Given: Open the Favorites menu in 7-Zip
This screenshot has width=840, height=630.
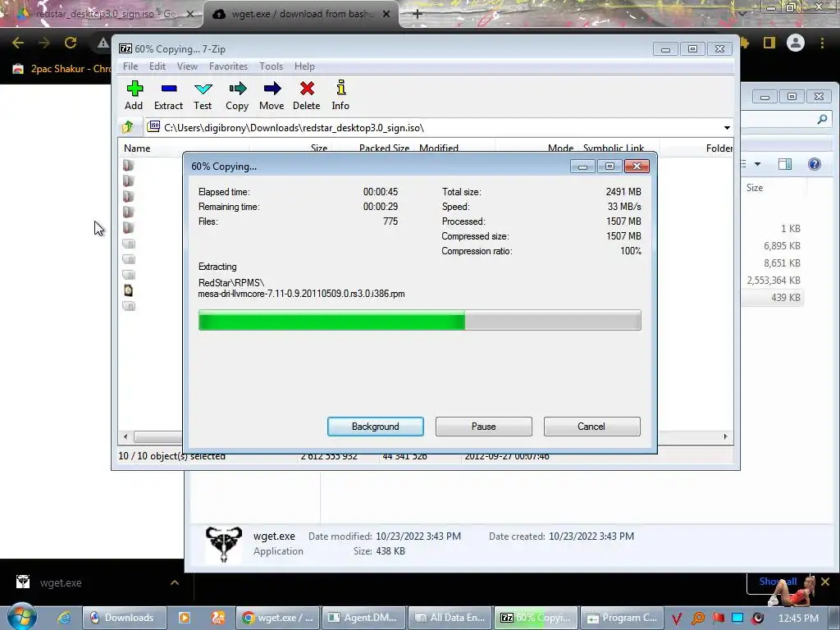Looking at the screenshot, I should pyautogui.click(x=228, y=66).
